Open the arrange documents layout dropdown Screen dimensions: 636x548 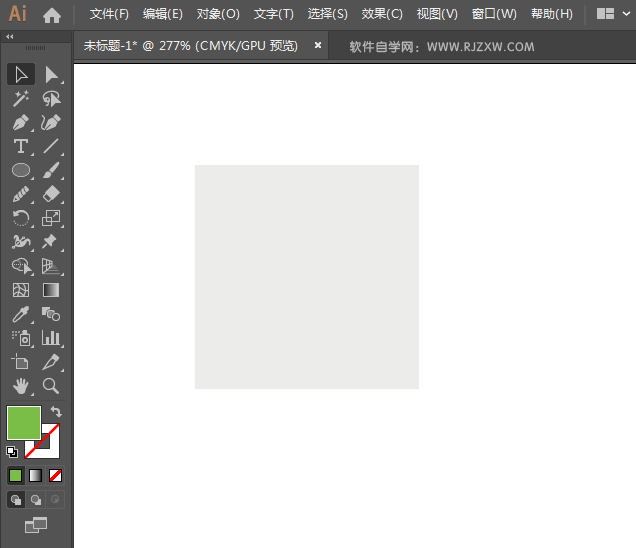coord(614,14)
